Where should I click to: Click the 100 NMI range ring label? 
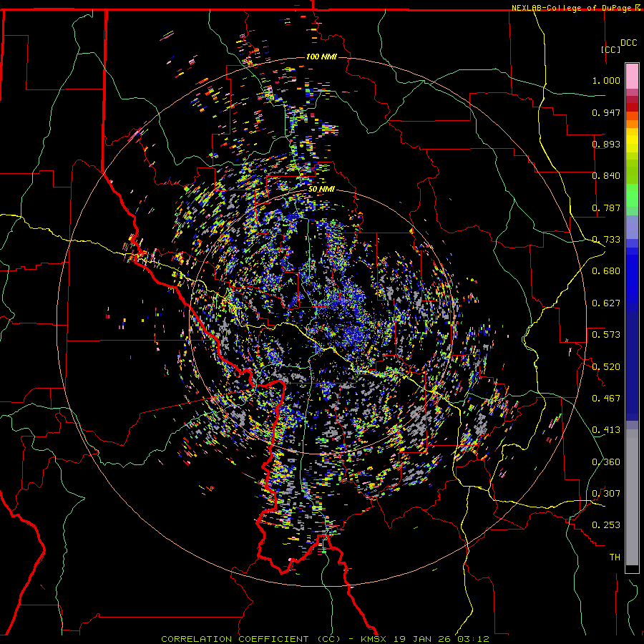[x=321, y=57]
